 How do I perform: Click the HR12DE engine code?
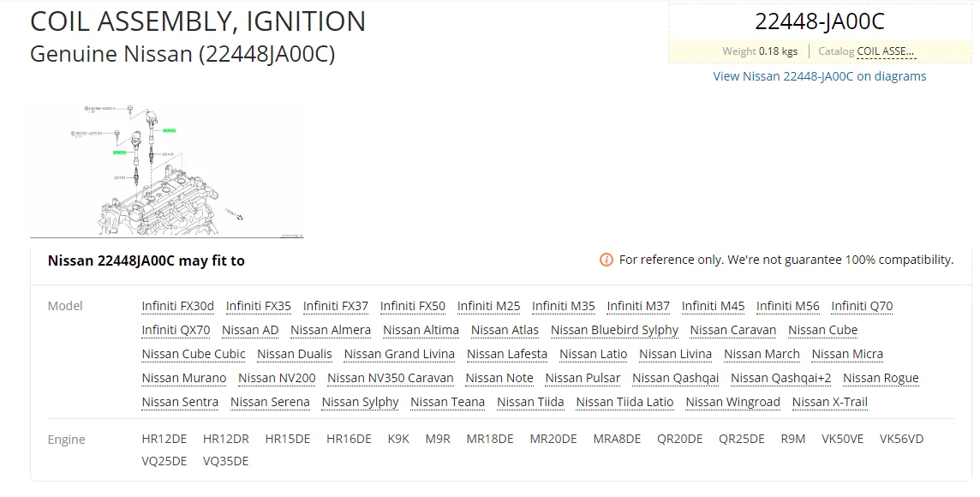point(164,439)
